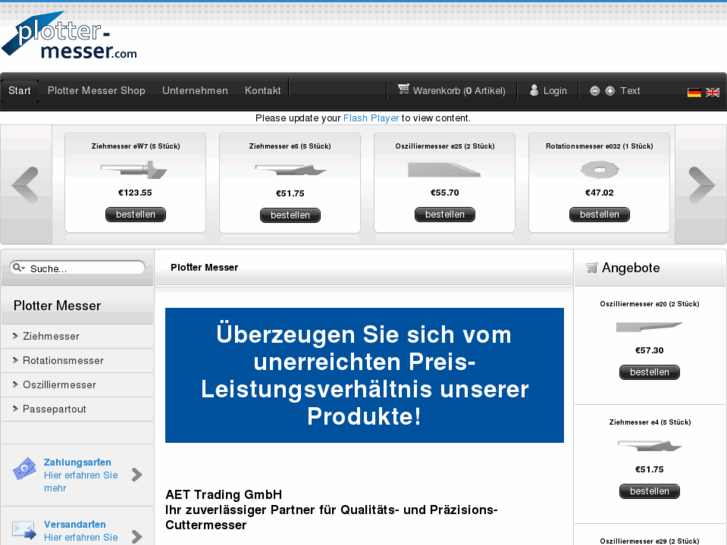Switch language to German flag

point(694,92)
